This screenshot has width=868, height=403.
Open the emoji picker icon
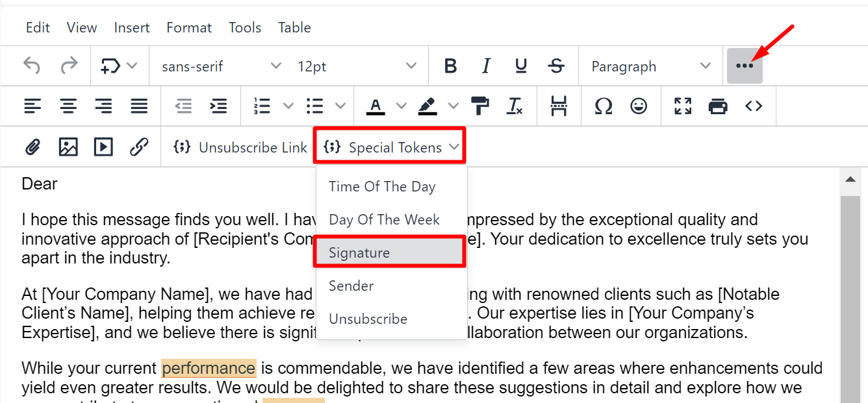[x=639, y=106]
